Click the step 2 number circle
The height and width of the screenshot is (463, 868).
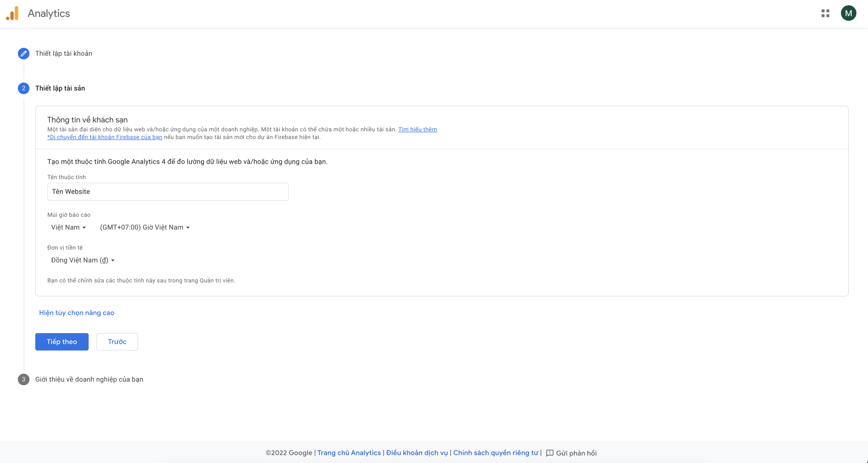tap(24, 88)
